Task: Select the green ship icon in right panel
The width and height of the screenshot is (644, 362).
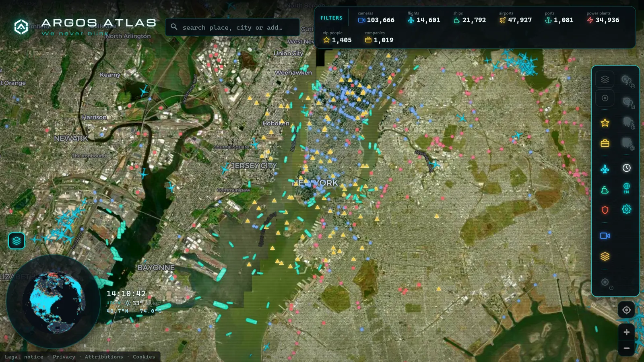Action: (605, 190)
